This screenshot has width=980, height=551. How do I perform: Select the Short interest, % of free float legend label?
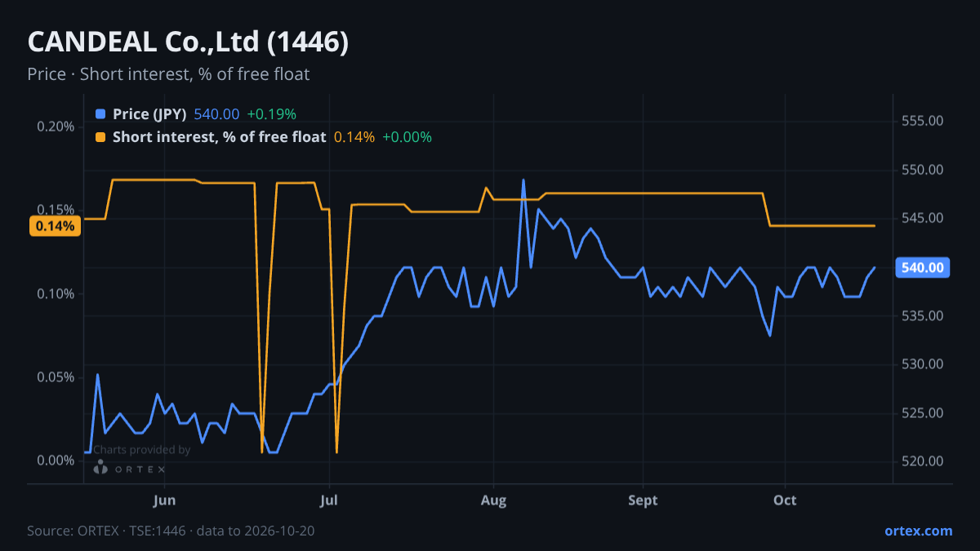[219, 137]
